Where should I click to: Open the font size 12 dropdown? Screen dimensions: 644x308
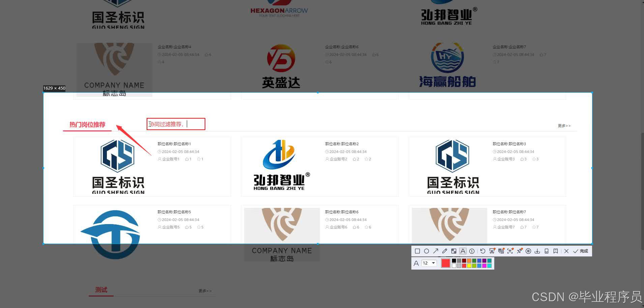pos(429,263)
